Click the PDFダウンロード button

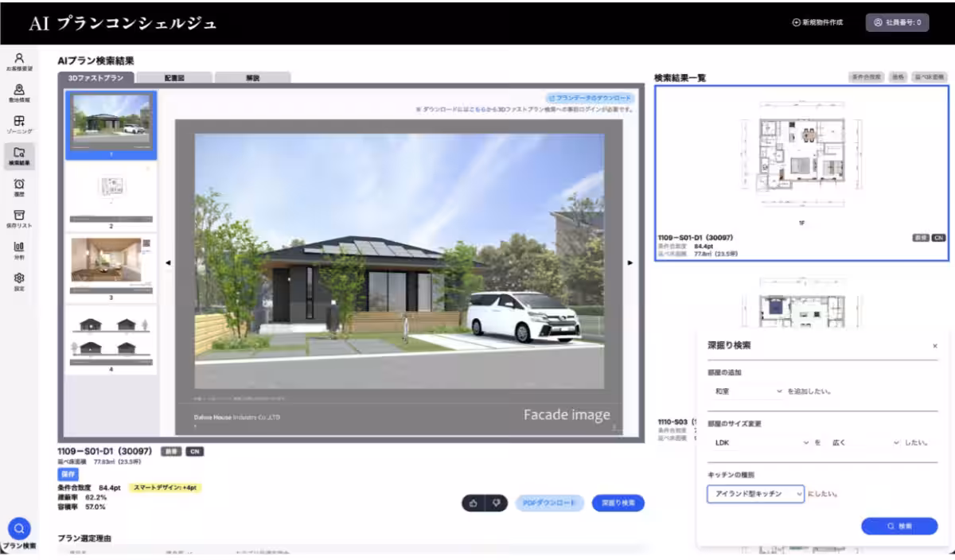[549, 503]
